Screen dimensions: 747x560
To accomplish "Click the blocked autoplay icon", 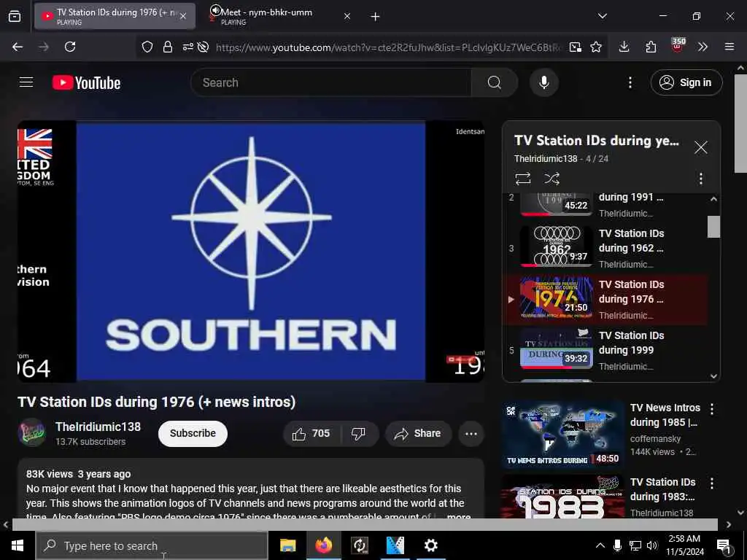I will (204, 47).
